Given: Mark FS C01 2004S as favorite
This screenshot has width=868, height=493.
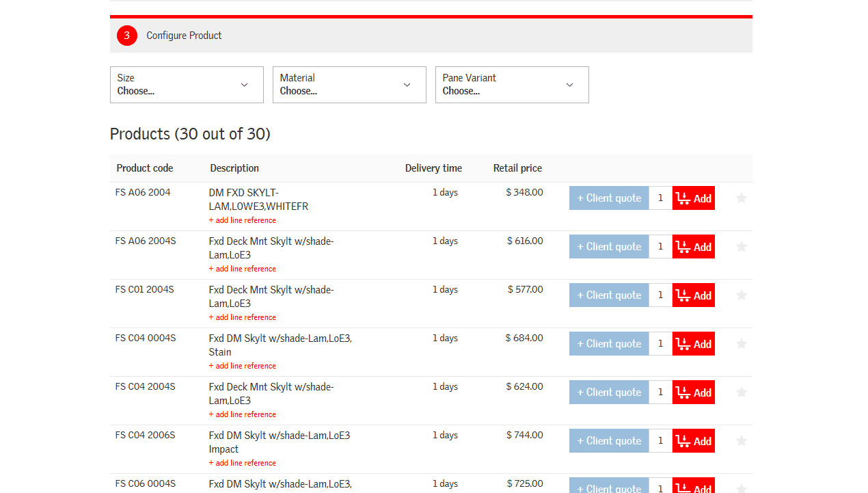Looking at the screenshot, I should pos(742,295).
